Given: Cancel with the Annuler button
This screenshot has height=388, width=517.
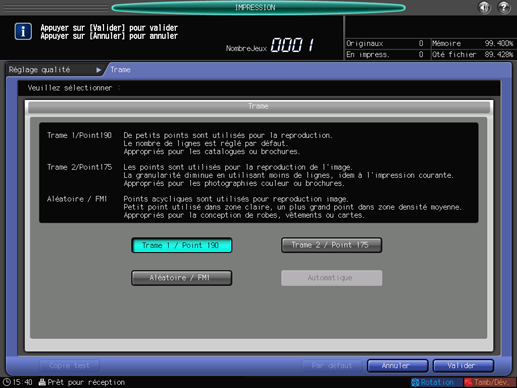Looking at the screenshot, I should pos(397,366).
